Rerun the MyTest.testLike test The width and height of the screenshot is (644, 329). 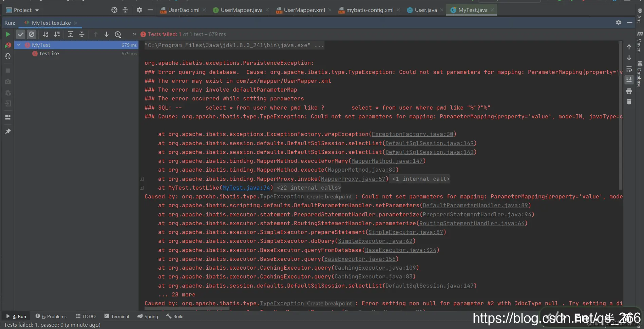pyautogui.click(x=7, y=34)
